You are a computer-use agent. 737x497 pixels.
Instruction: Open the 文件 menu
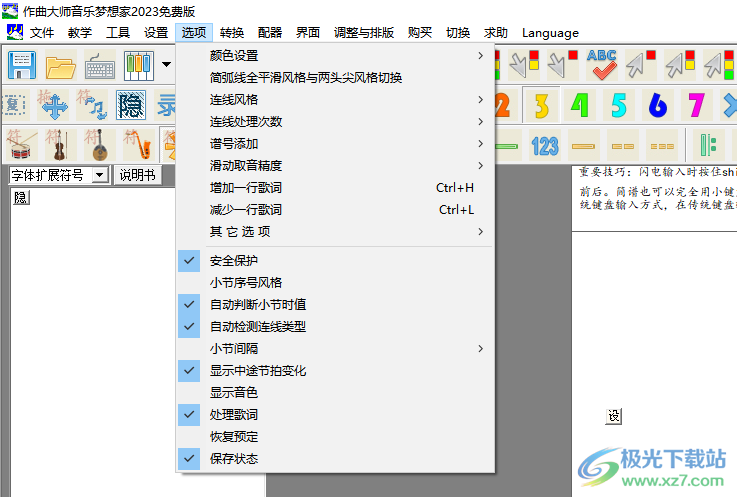pos(42,33)
